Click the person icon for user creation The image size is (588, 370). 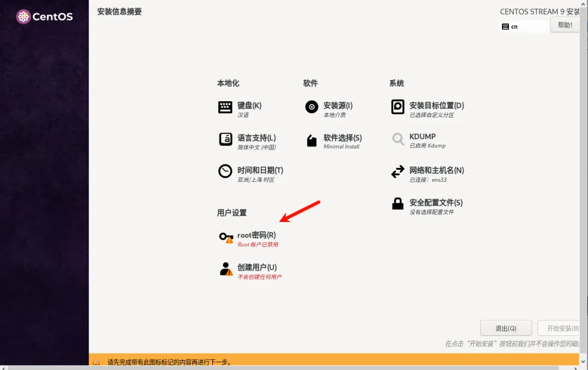click(226, 269)
